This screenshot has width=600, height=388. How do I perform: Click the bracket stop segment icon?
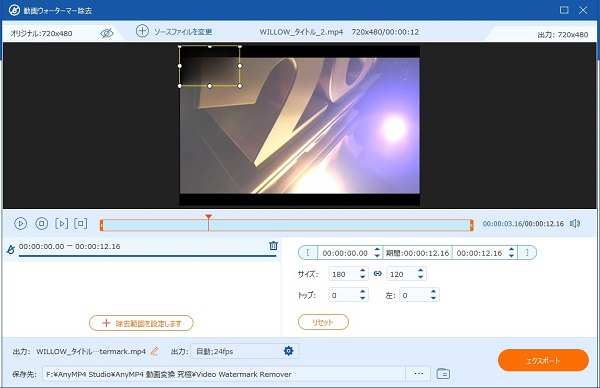[81, 223]
